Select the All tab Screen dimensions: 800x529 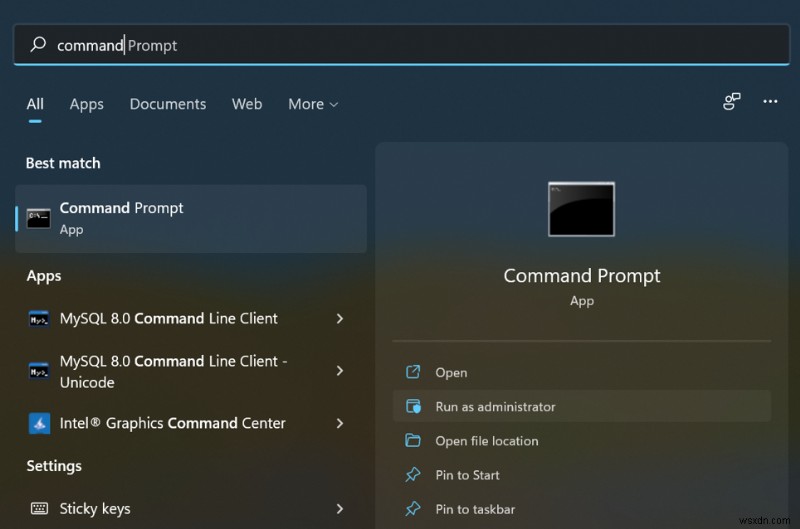tap(35, 104)
